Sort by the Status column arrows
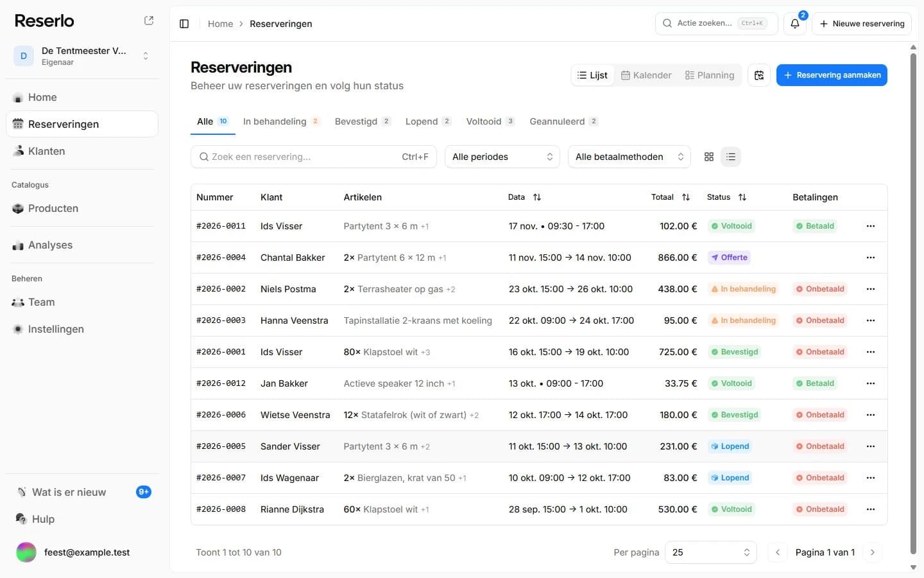 pos(742,197)
